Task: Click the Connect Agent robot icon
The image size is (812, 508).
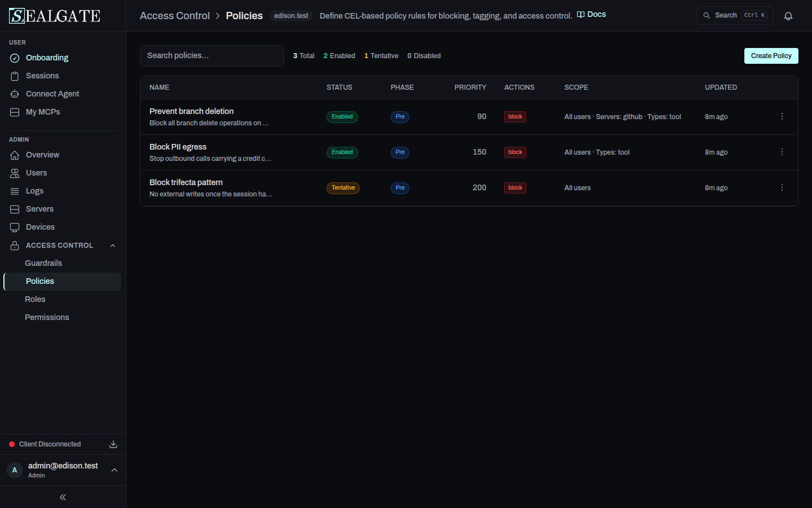Action: [15, 94]
